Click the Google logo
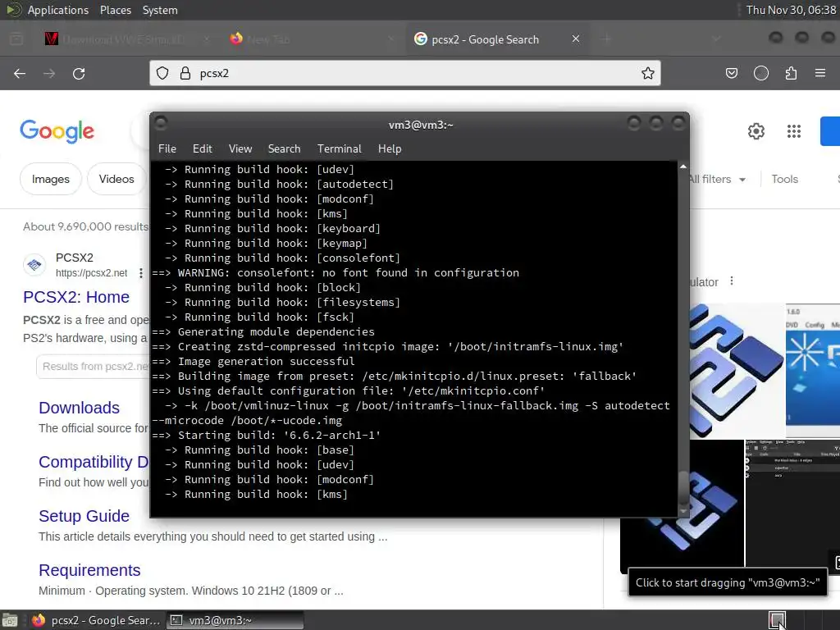This screenshot has width=840, height=630. tap(57, 132)
